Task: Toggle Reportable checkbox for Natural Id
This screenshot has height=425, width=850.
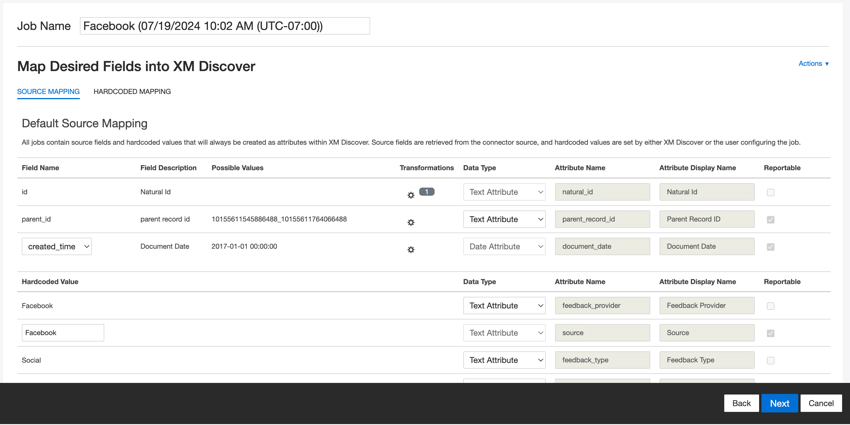Action: (770, 192)
